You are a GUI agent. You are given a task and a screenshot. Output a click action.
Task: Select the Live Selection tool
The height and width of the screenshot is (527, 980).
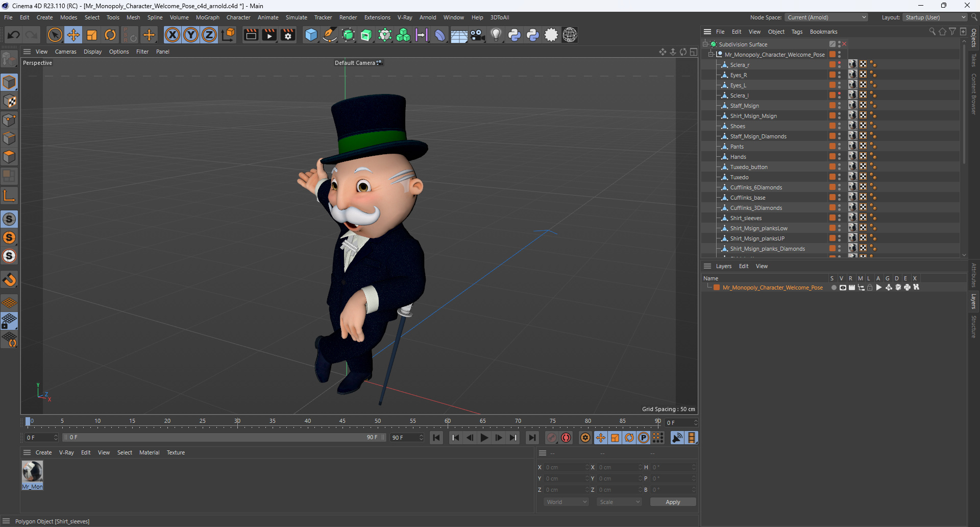tap(55, 35)
